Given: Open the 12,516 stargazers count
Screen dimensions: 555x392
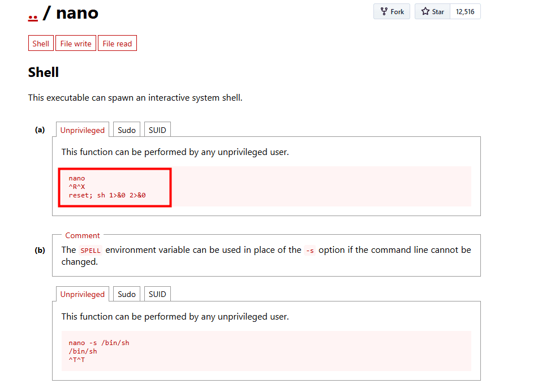Looking at the screenshot, I should (x=465, y=12).
